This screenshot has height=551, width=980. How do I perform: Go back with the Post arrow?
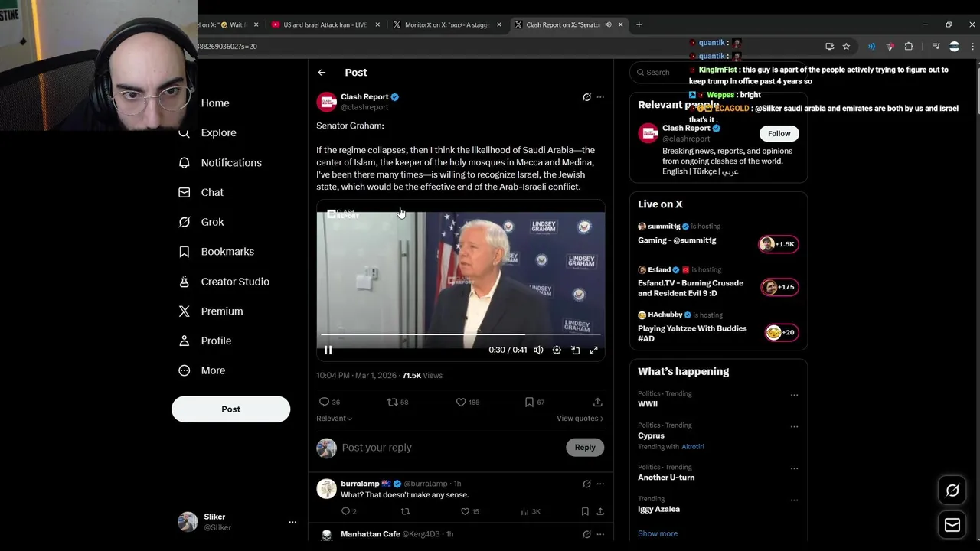pos(322,73)
